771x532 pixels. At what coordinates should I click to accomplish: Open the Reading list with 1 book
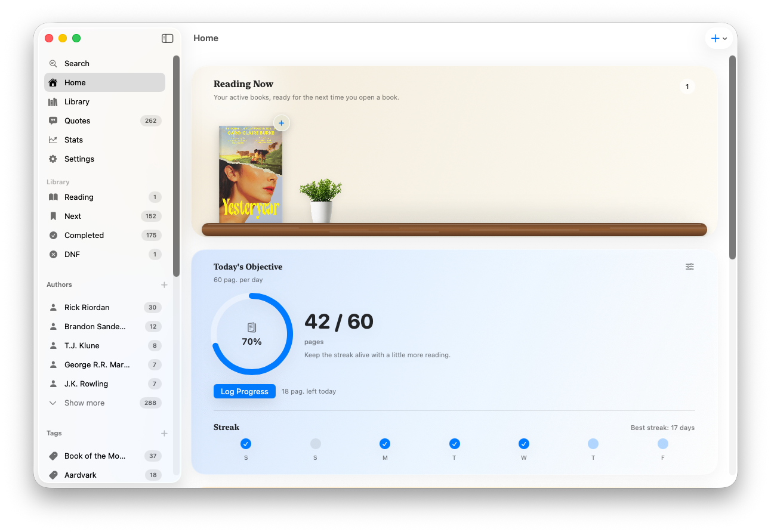104,197
